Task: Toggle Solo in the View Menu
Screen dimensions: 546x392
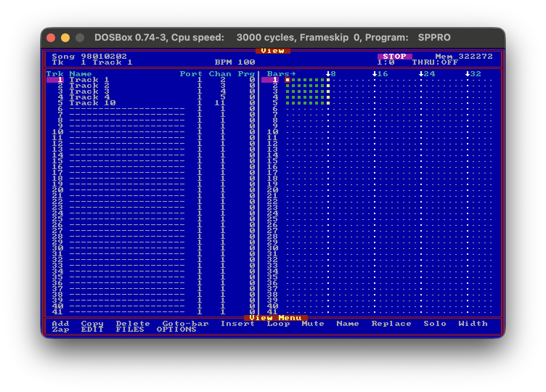Action: pos(435,323)
